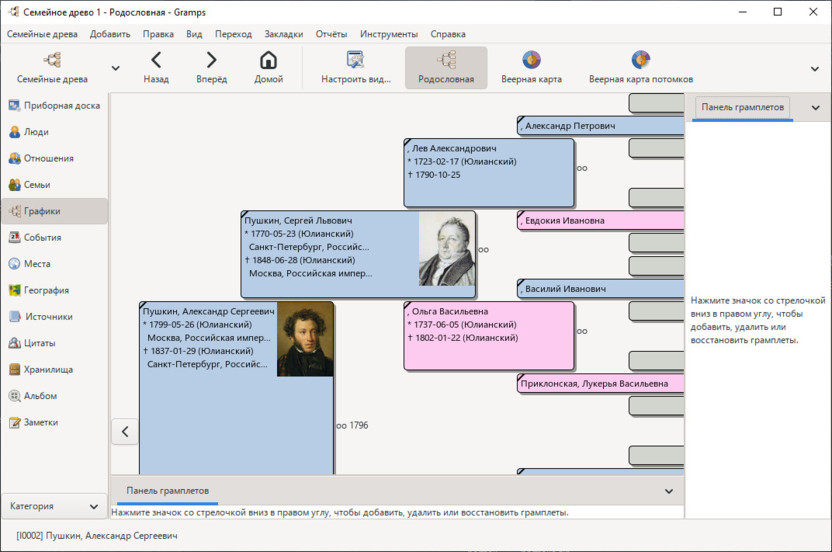Select the Василий Иванович person box
The width and height of the screenshot is (832, 552).
(601, 289)
